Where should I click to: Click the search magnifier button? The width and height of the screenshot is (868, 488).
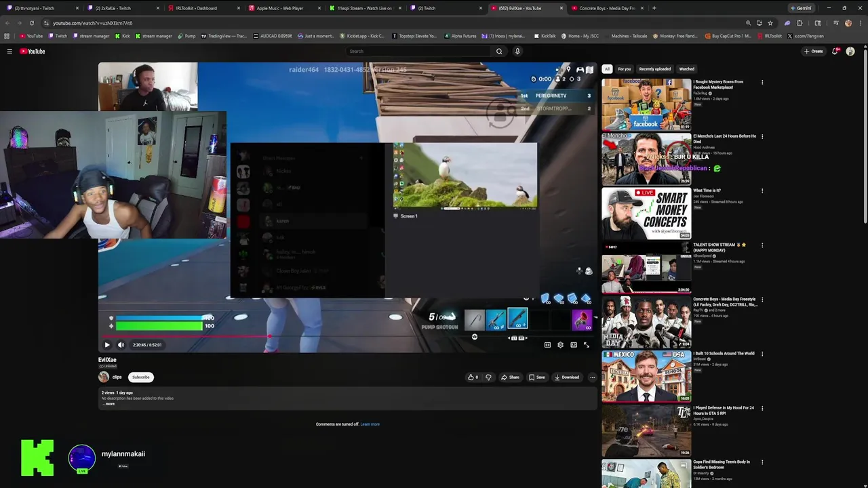(499, 52)
